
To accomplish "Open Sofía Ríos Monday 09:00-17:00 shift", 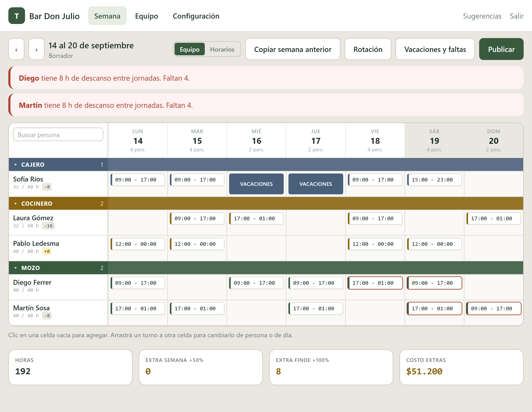I will click(x=138, y=180).
